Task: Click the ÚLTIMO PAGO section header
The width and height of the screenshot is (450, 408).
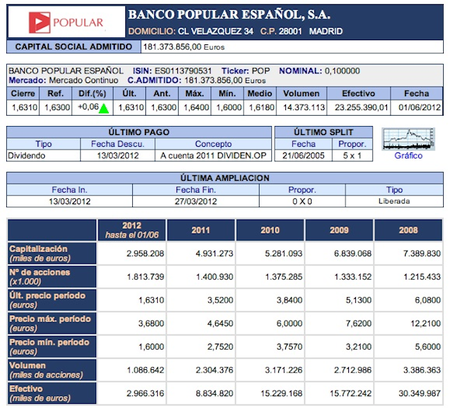Action: [139, 132]
